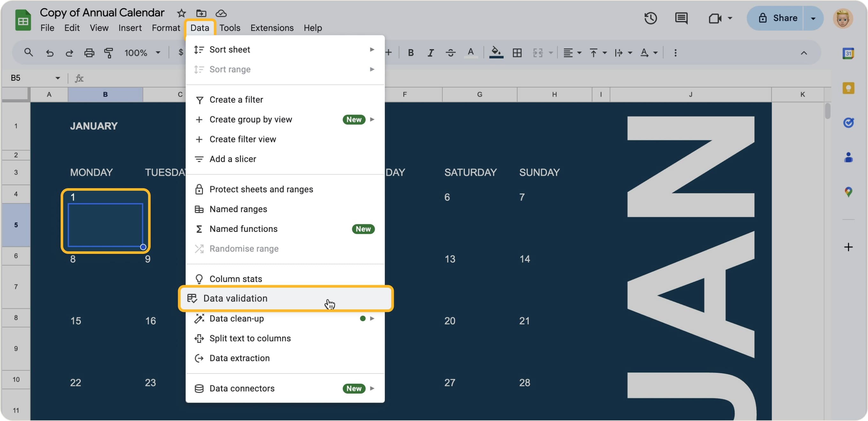Click the Print icon
This screenshot has width=868, height=421.
(89, 53)
